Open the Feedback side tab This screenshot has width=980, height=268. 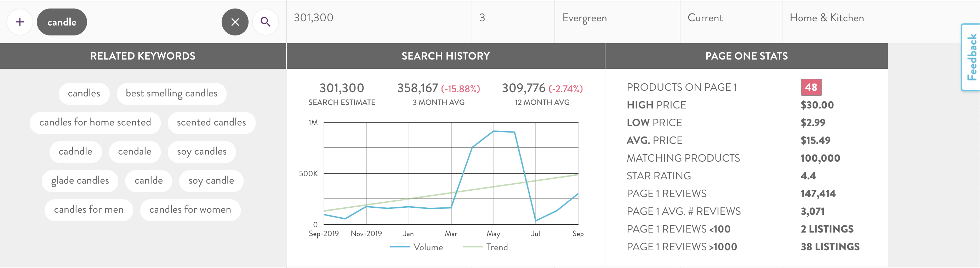(x=971, y=57)
